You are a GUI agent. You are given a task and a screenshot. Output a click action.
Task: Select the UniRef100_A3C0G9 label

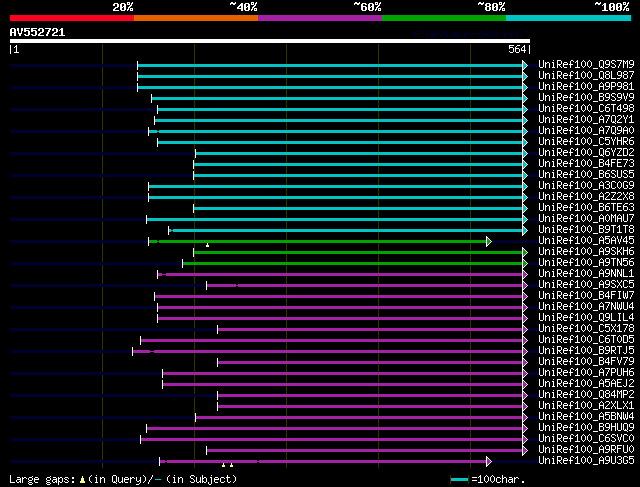point(586,186)
